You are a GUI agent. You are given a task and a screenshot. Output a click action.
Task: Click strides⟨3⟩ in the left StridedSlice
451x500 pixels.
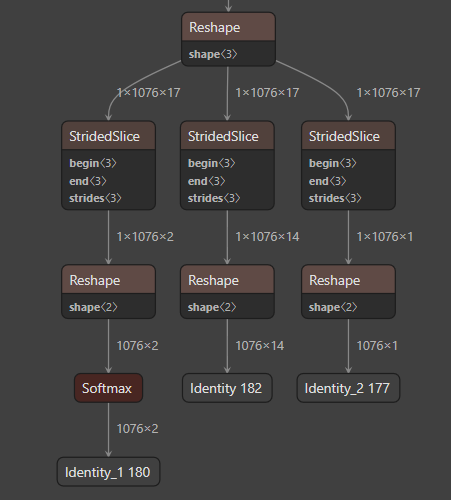pos(95,198)
